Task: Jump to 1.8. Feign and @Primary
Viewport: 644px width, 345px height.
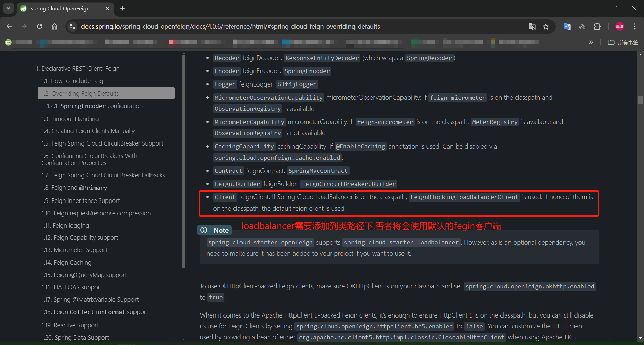Action: (74, 188)
